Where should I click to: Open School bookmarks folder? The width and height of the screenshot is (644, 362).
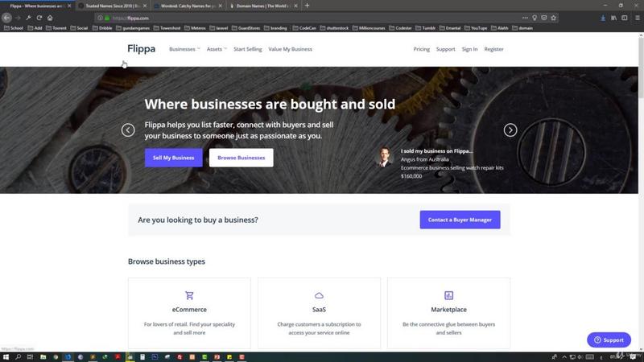[x=14, y=28]
